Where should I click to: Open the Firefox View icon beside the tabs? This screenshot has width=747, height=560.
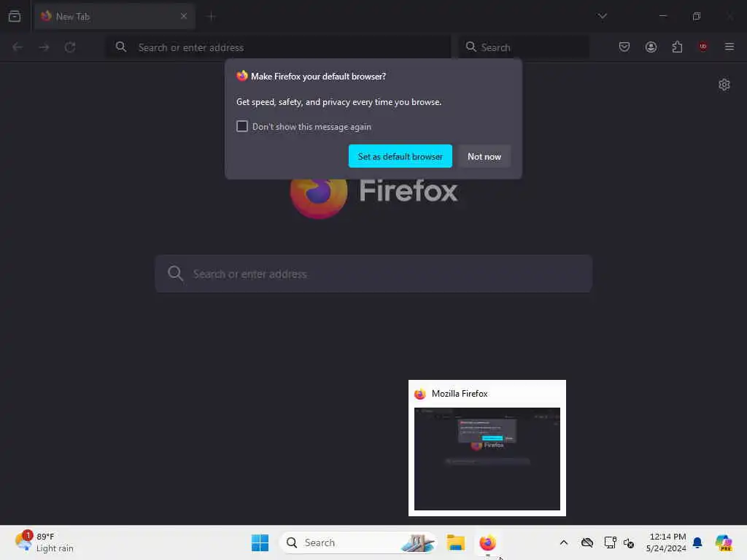pyautogui.click(x=15, y=16)
